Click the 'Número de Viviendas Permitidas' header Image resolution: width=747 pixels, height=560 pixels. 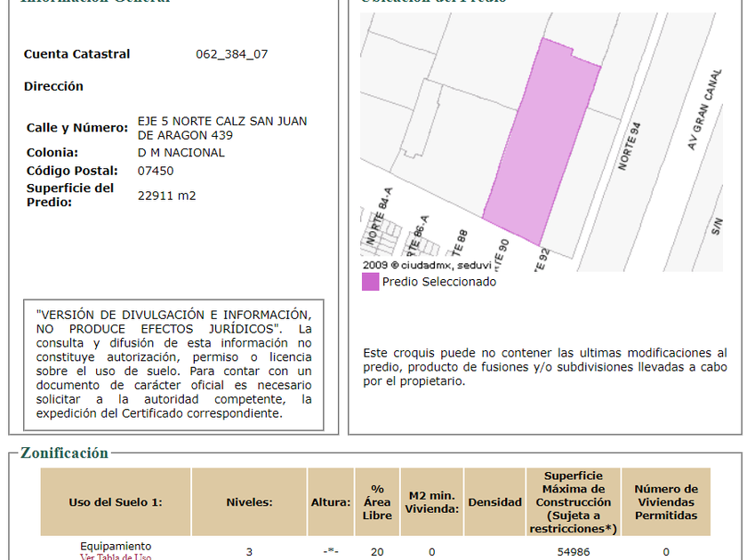point(666,502)
